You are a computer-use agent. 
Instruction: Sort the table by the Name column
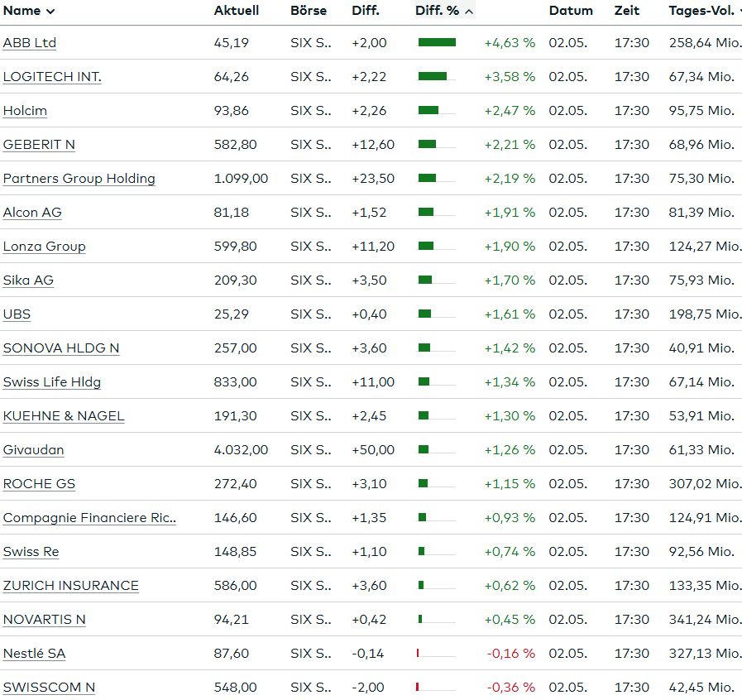(29, 11)
